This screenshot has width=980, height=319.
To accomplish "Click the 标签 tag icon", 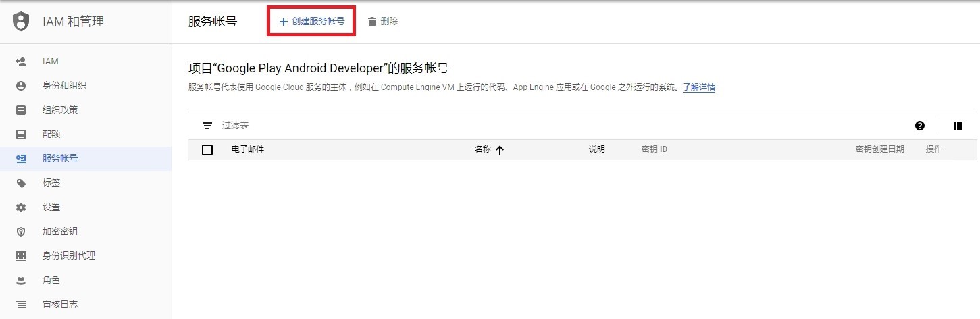I will [x=21, y=183].
